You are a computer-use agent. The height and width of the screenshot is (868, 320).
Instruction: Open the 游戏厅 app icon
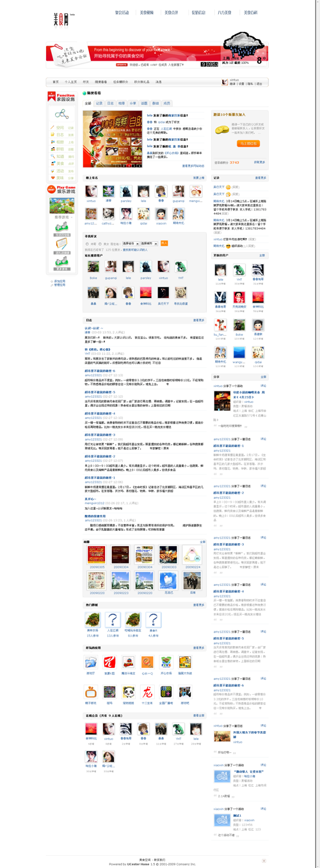pos(92,662)
